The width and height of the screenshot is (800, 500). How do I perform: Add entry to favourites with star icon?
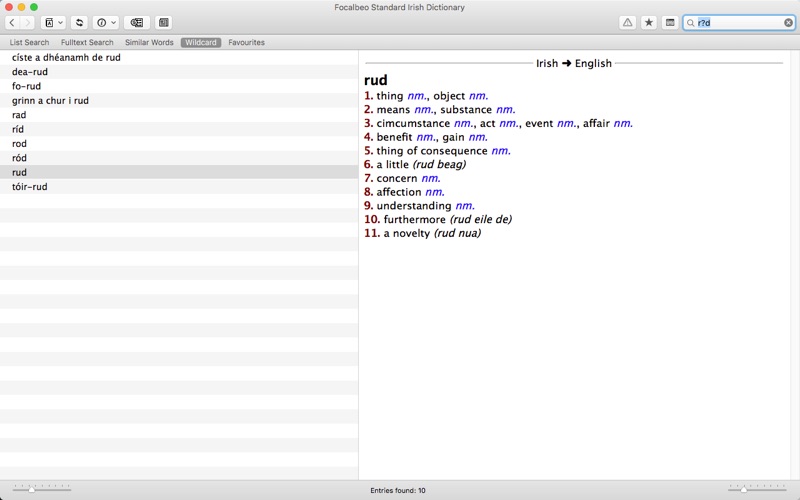click(648, 22)
